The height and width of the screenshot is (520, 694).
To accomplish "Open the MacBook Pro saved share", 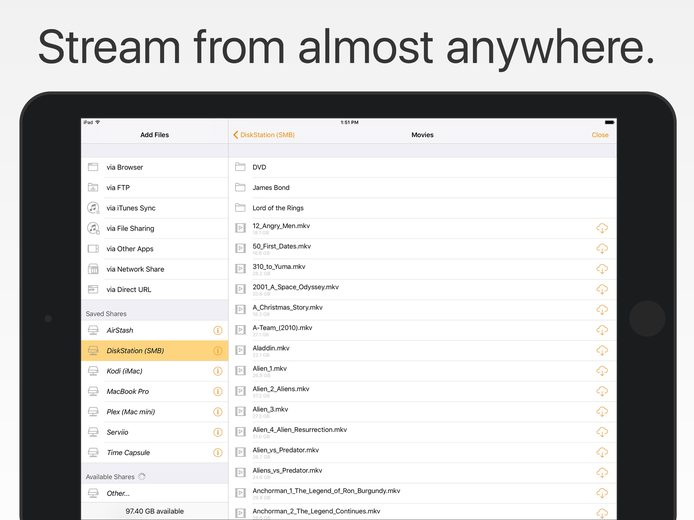I will pos(154,391).
